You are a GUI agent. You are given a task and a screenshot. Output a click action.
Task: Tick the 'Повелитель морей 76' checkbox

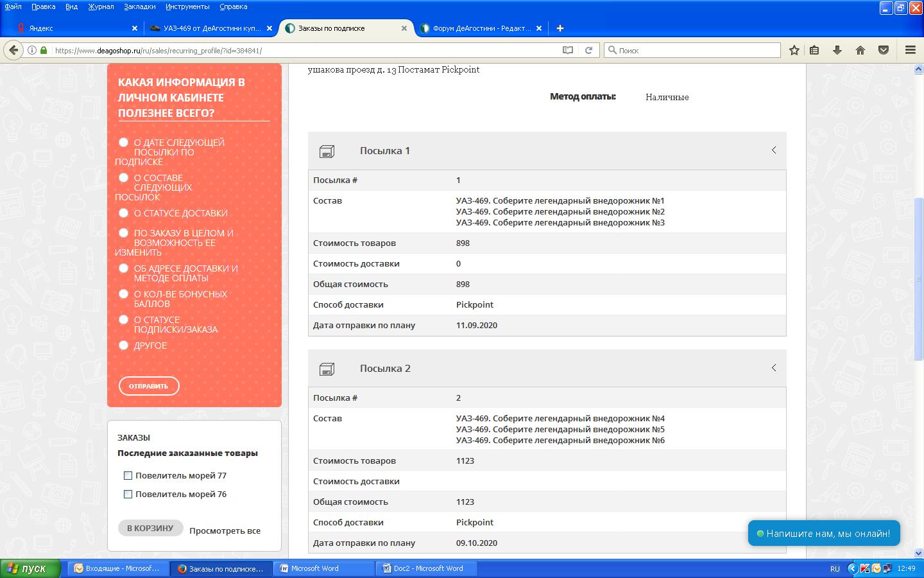[x=128, y=495]
